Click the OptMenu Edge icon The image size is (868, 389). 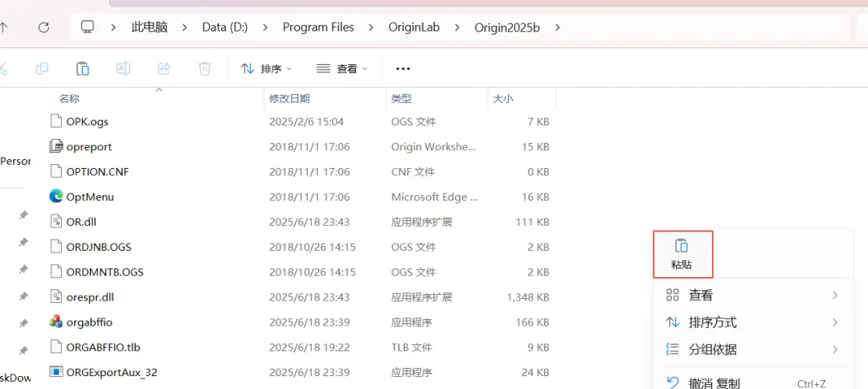coord(55,196)
